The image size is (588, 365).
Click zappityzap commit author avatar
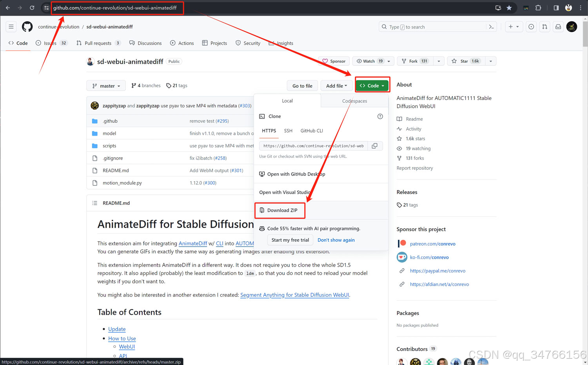click(x=94, y=105)
